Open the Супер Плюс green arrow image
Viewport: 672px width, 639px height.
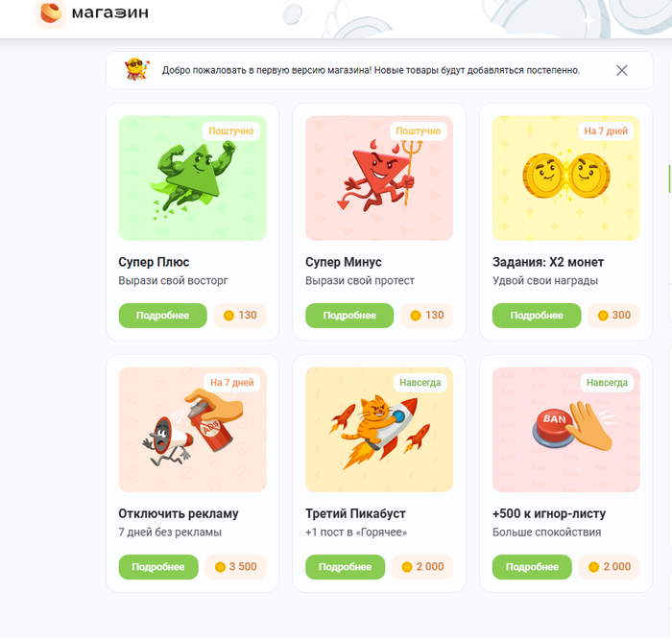[192, 178]
